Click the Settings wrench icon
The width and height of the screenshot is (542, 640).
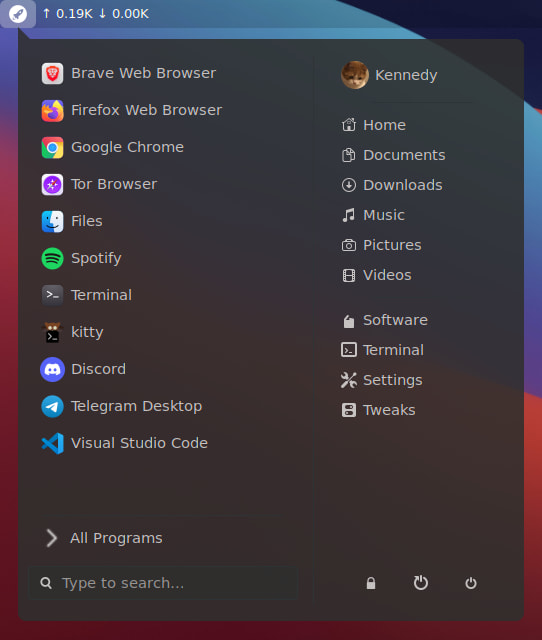[349, 380]
